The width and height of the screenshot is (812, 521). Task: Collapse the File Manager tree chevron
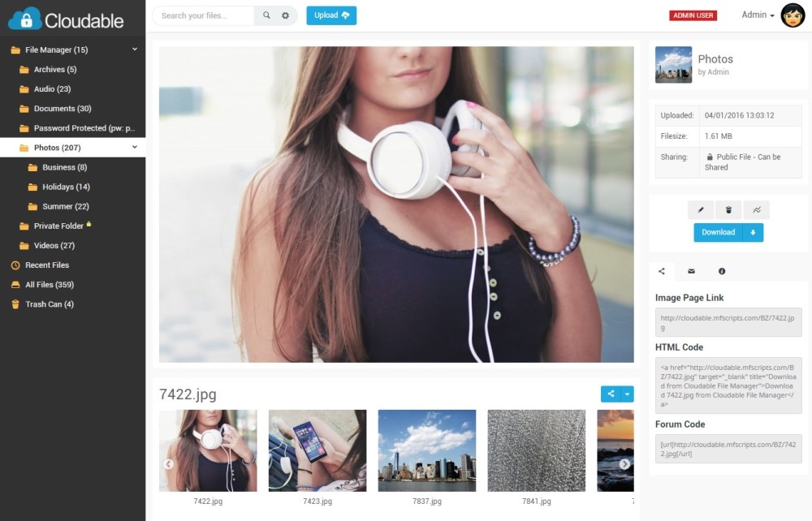point(135,50)
